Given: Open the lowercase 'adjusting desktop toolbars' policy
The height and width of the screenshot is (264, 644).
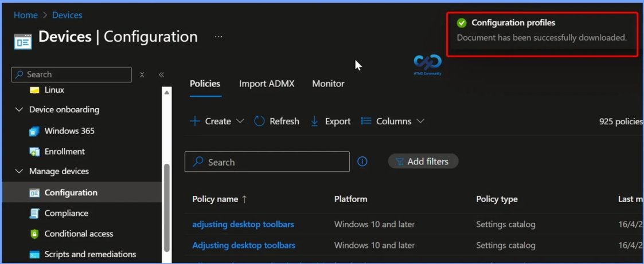Looking at the screenshot, I should (243, 224).
